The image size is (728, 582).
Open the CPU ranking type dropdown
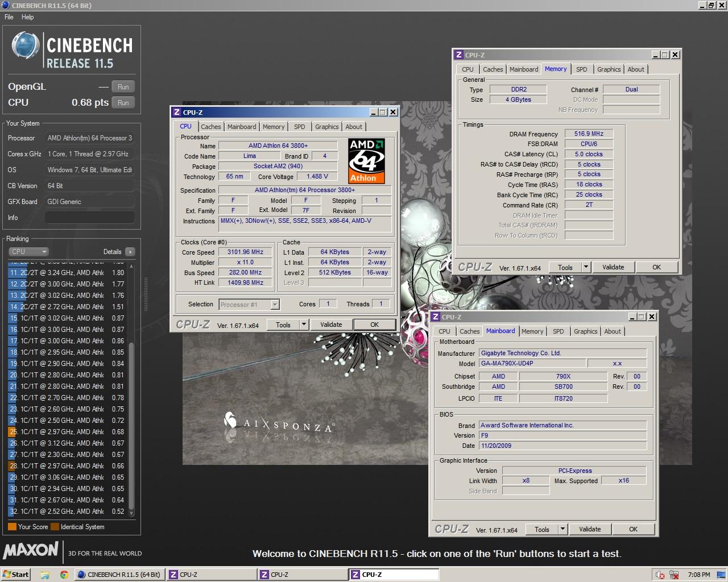tap(28, 252)
